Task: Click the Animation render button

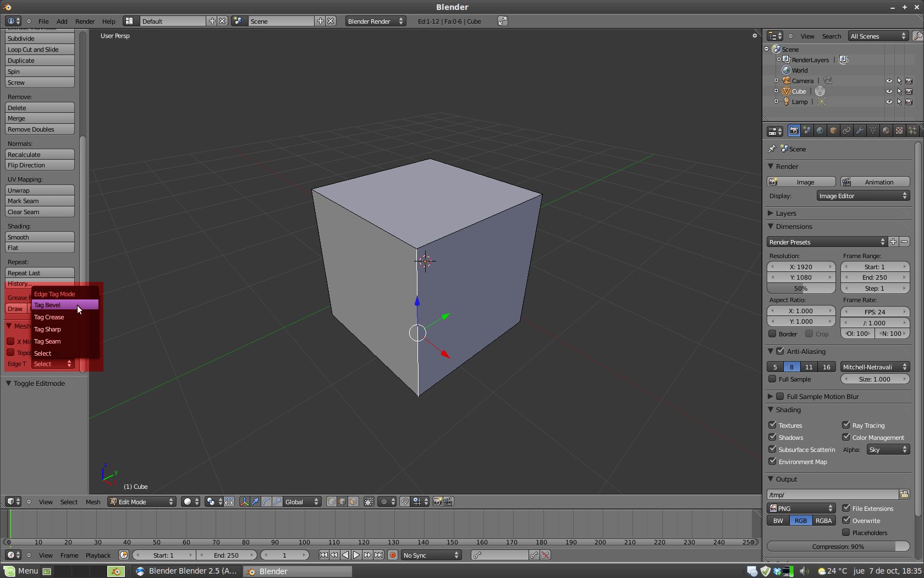Action: click(875, 182)
